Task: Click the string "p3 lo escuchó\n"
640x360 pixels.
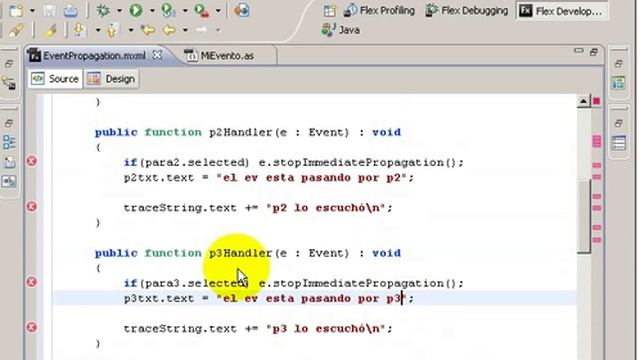Action: (326, 329)
